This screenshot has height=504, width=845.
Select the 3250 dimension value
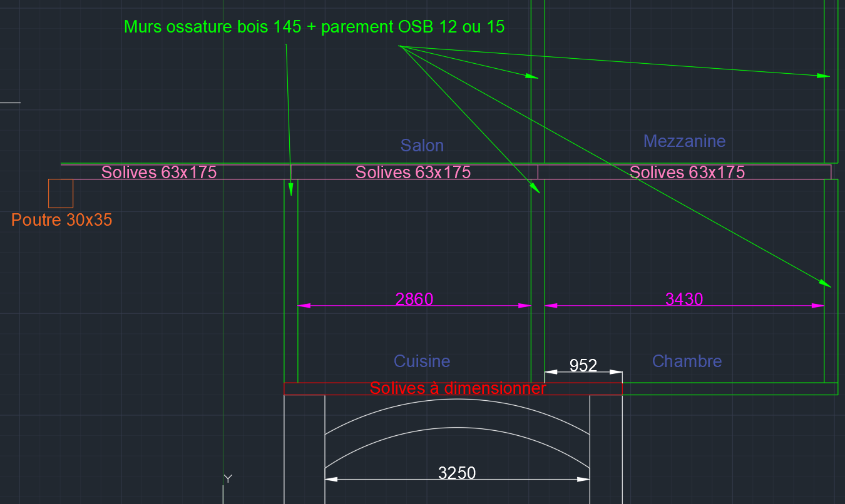457,473
